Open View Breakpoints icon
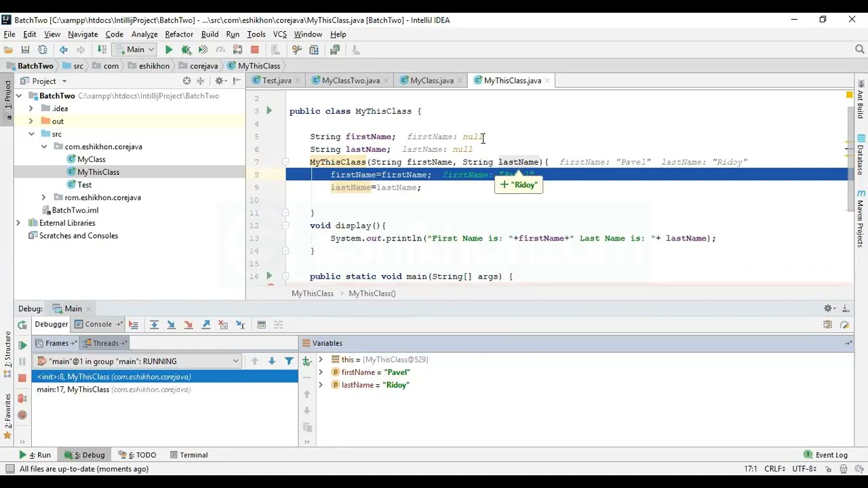868x488 pixels. (22, 399)
